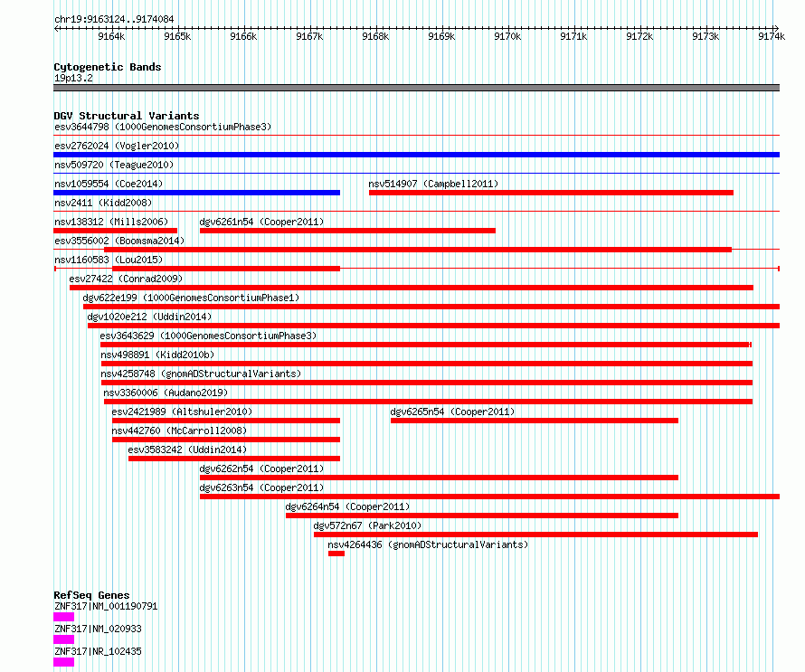Click the RefSeq Genes track title
The width and height of the screenshot is (805, 672).
91,595
